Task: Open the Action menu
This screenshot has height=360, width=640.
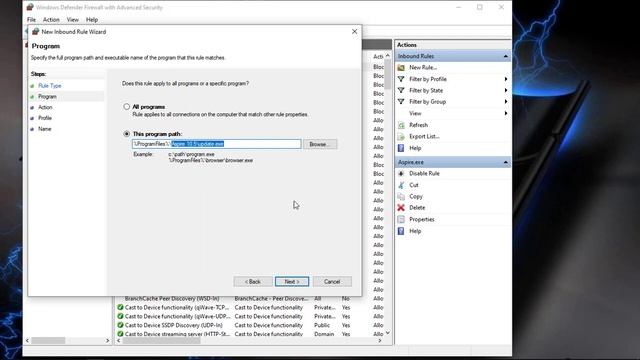Action: tap(51, 20)
